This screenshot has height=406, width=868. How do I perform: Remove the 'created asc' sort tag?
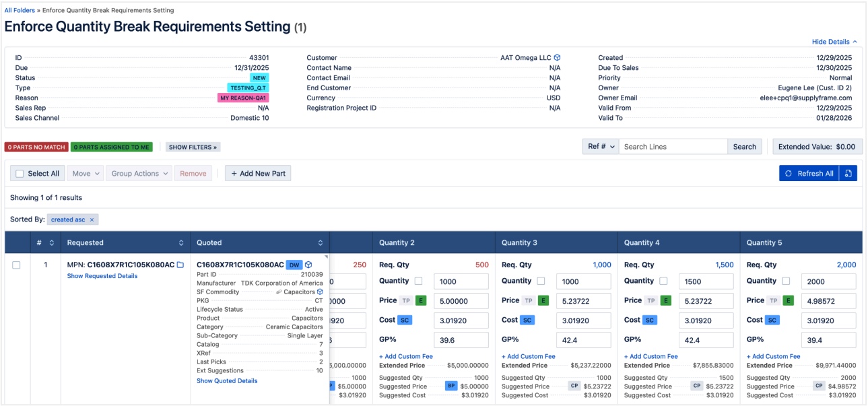[x=92, y=219]
